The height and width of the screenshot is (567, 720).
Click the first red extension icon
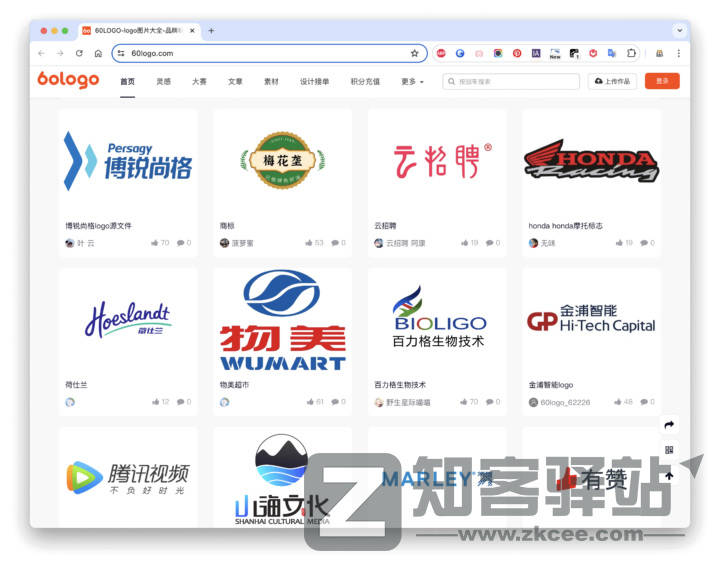[x=441, y=53]
